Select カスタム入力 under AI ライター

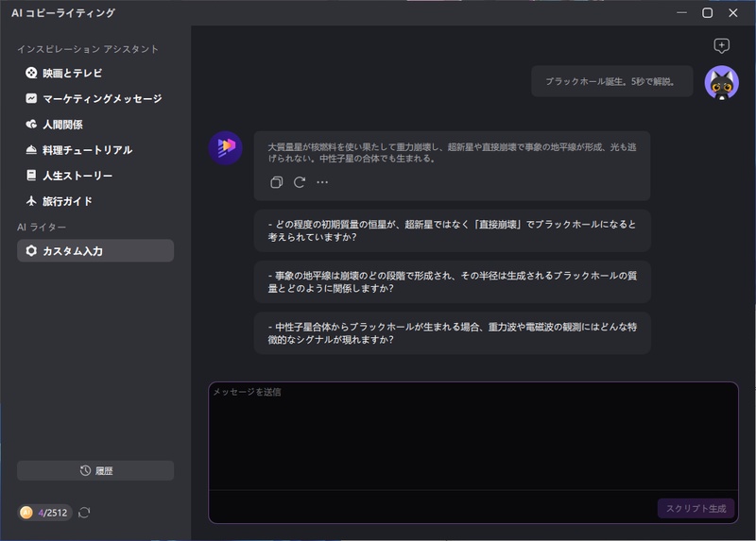coord(95,250)
